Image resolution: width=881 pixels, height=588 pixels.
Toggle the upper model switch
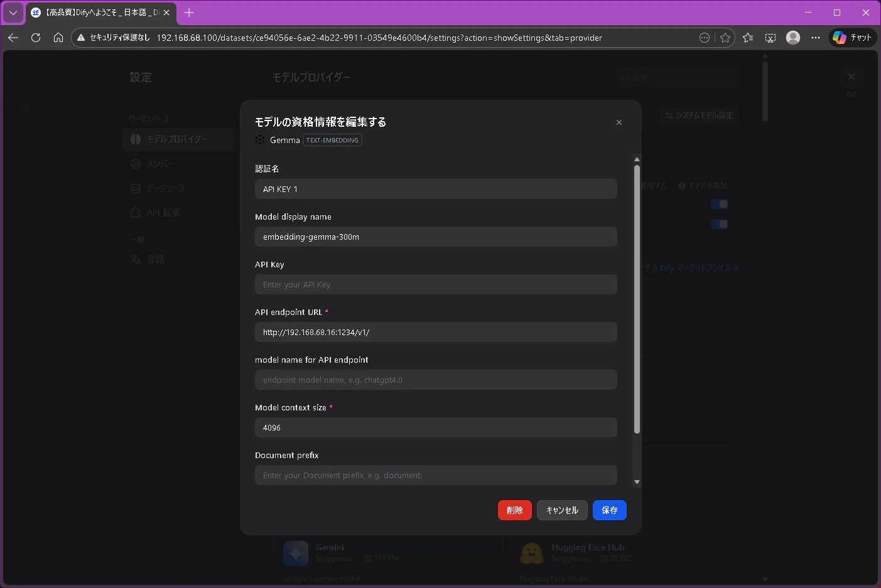[720, 204]
